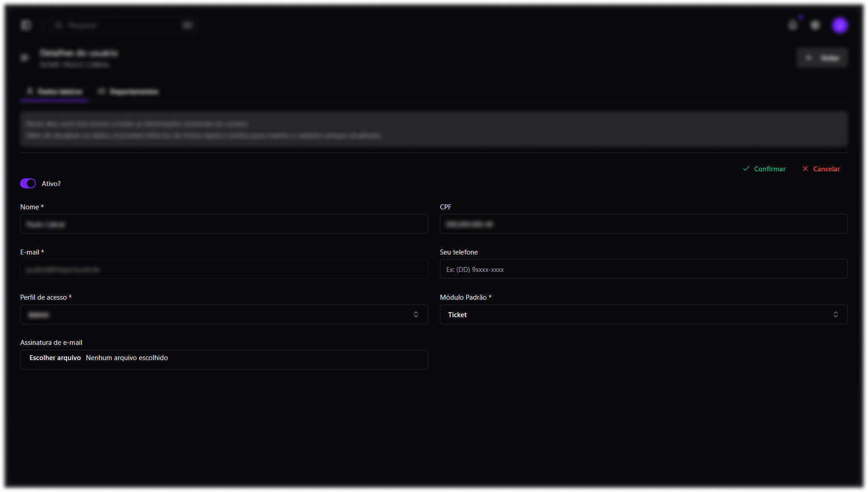868x492 pixels.
Task: Select the Dados básicos tab
Action: 55,92
